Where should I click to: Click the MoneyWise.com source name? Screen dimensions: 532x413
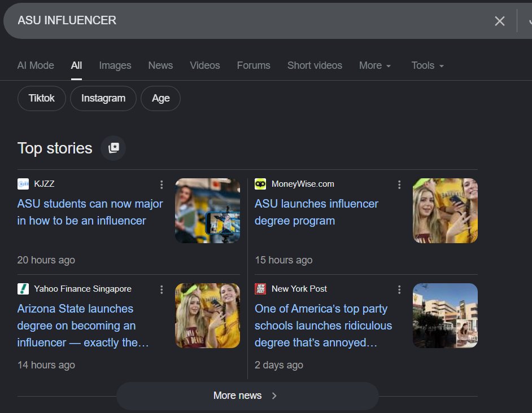pos(303,184)
